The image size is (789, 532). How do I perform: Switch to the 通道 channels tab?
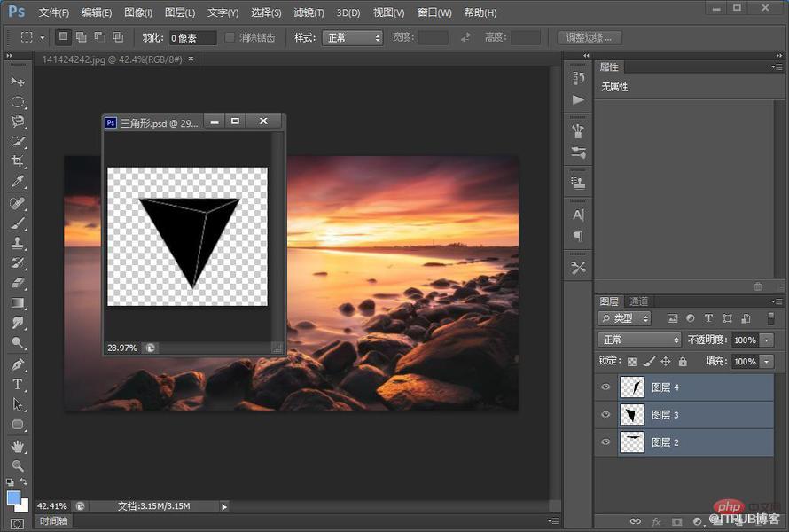[x=639, y=301]
